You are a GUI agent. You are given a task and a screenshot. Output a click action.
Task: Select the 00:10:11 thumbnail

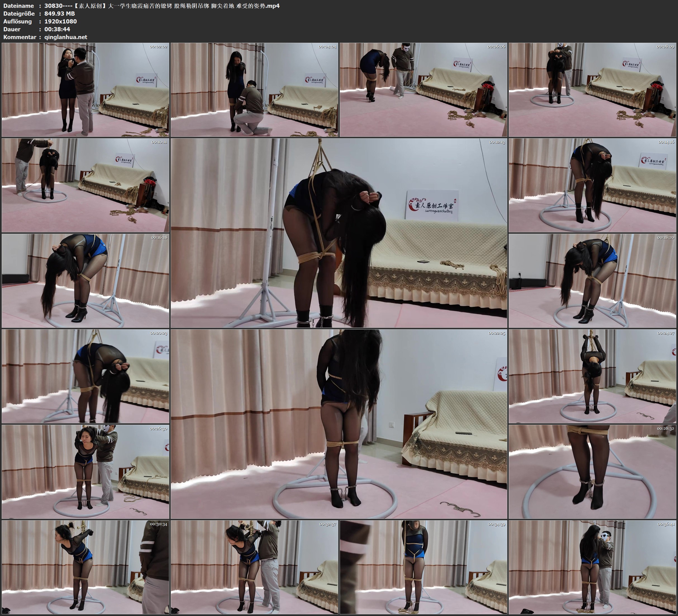[x=85, y=185]
